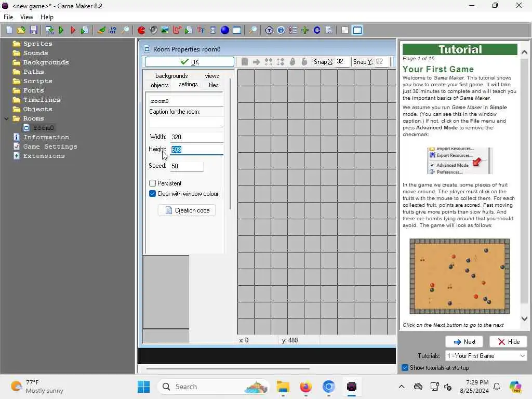Save the game using floppy disk icon
The width and height of the screenshot is (532, 399).
(x=33, y=30)
